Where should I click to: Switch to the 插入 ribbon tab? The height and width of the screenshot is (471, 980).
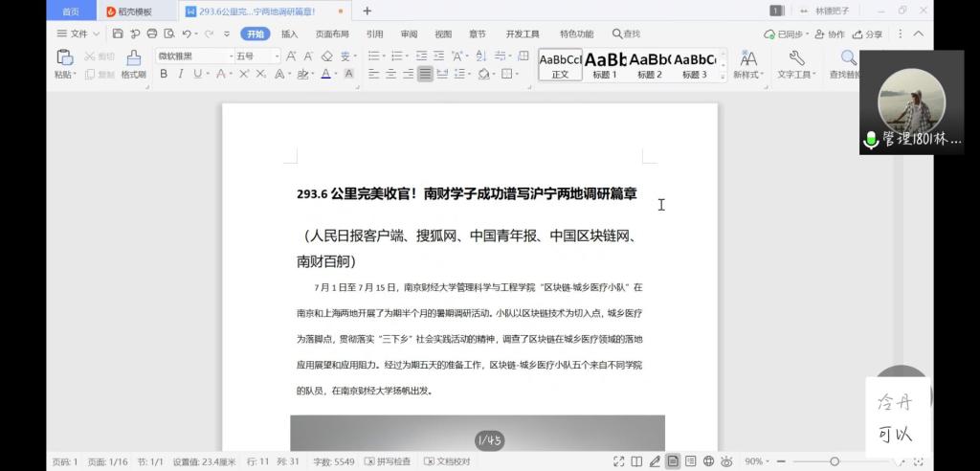coord(289,34)
